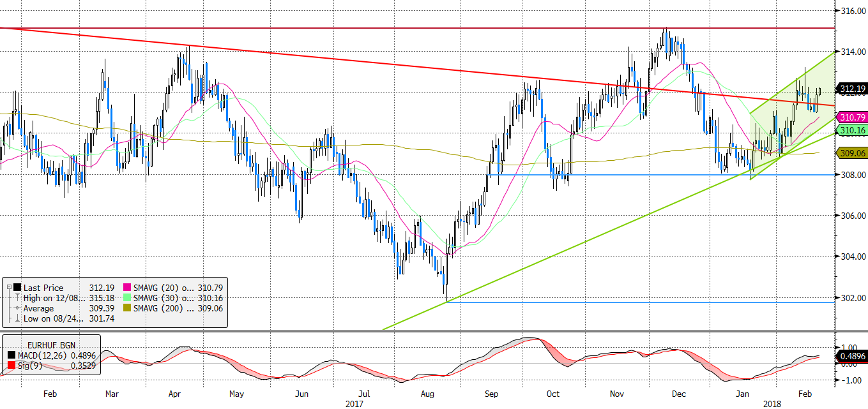Select the "Sig(9)" legend label
The height and width of the screenshot is (409, 868).
(x=29, y=365)
